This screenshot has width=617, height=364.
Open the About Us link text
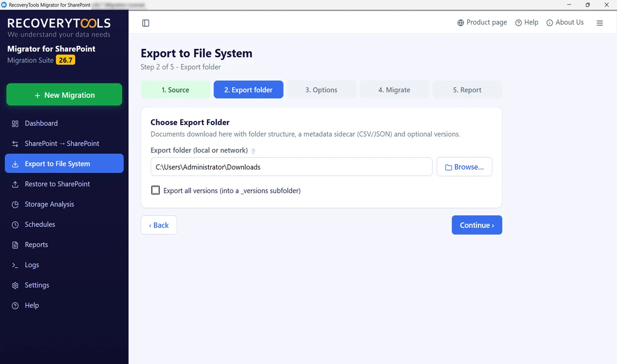point(569,22)
